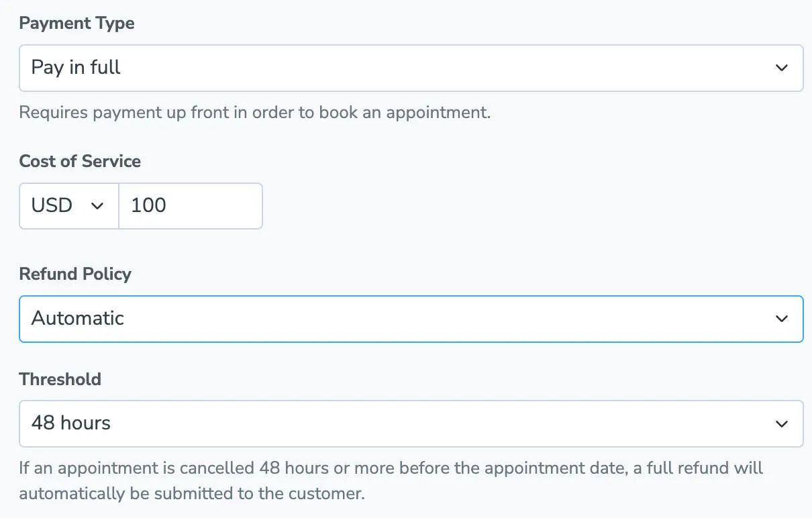The width and height of the screenshot is (812, 518).
Task: Click the Cost of Service heading
Action: pyautogui.click(x=80, y=161)
